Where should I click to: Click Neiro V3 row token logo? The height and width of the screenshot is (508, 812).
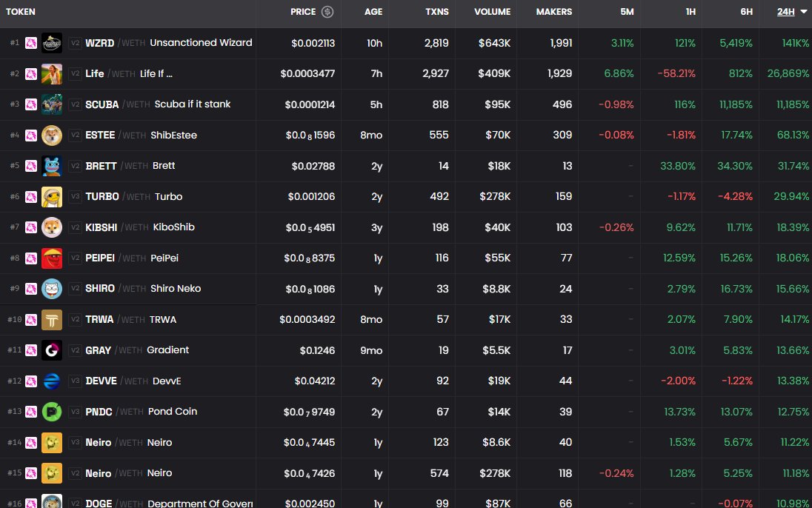coord(52,443)
